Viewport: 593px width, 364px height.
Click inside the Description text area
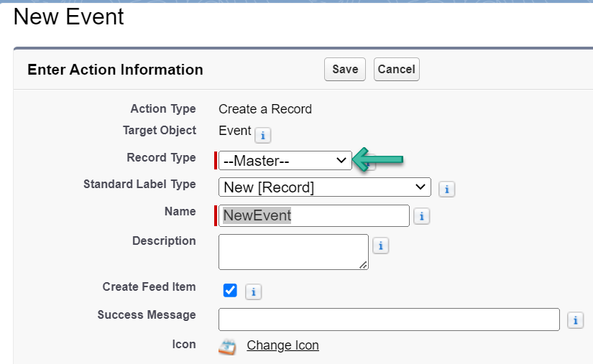click(x=293, y=251)
